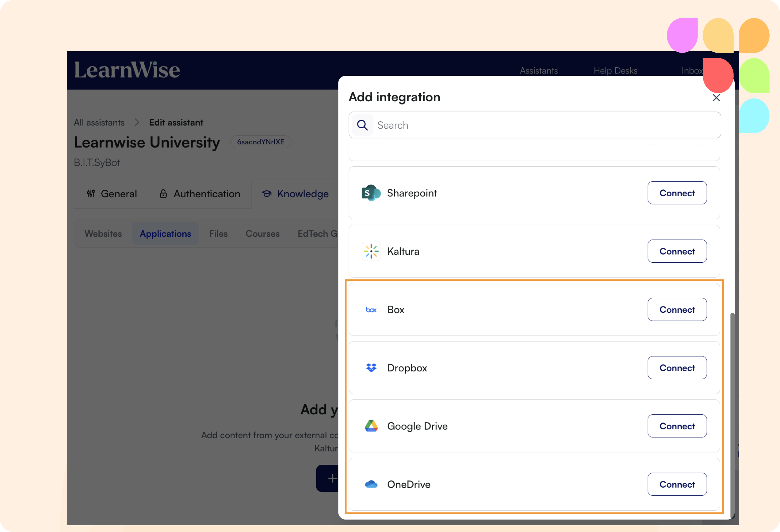Image resolution: width=780 pixels, height=532 pixels.
Task: Click the Sharepoint logo icon
Action: [371, 193]
